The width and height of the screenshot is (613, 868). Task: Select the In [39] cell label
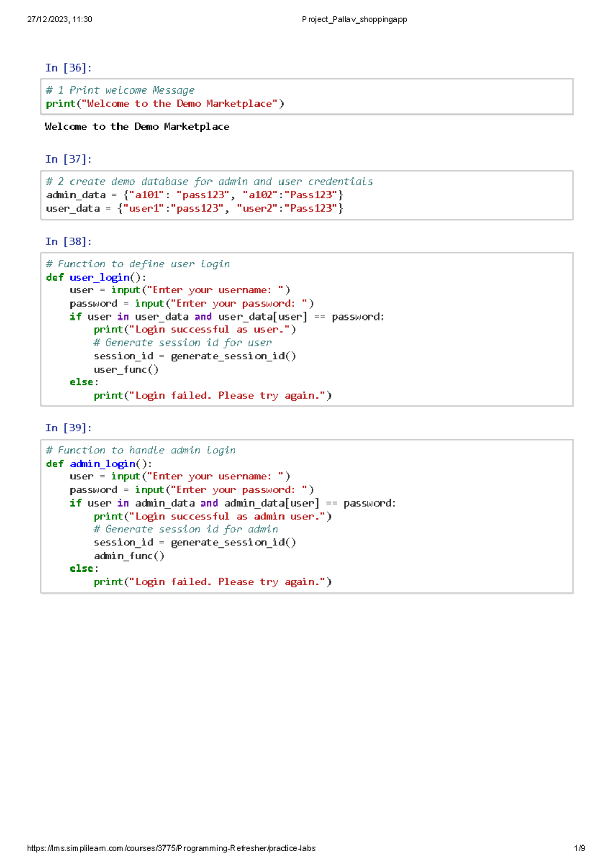click(x=68, y=428)
